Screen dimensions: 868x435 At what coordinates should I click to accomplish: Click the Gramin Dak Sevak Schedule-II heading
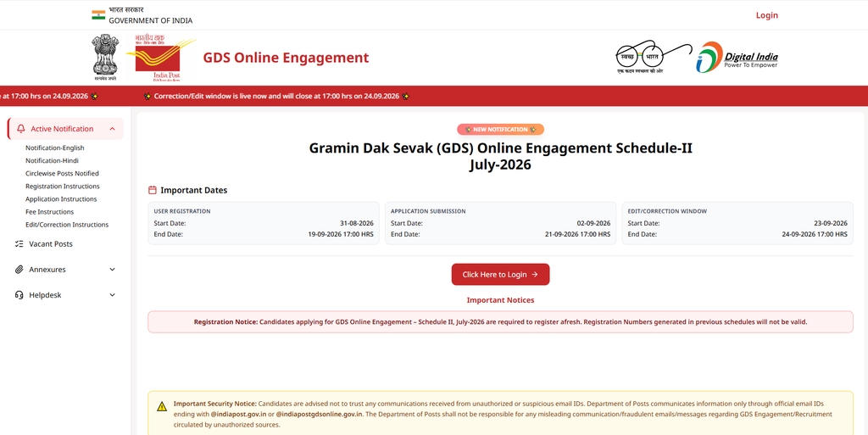pos(500,157)
